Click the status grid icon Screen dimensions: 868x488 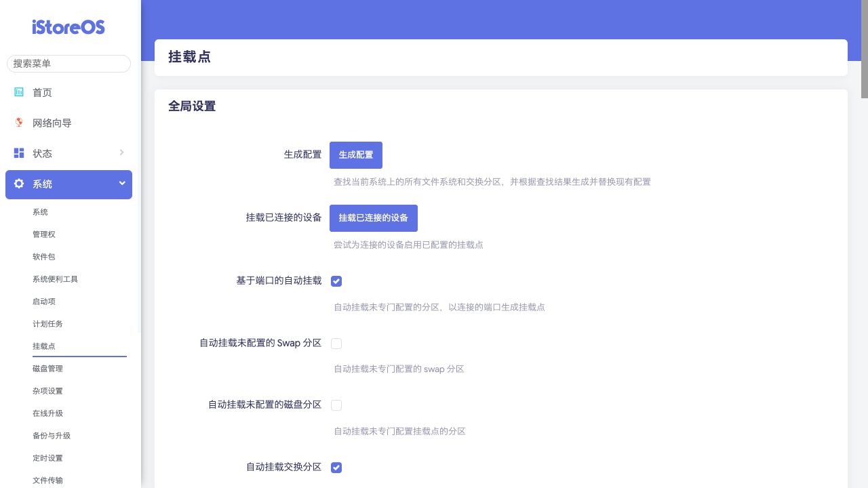coord(19,153)
